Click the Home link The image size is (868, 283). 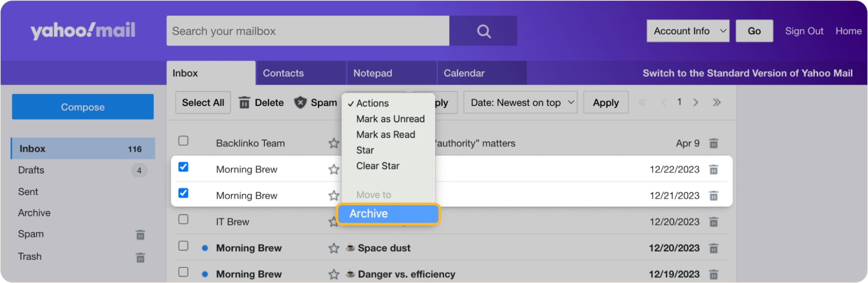pos(848,31)
